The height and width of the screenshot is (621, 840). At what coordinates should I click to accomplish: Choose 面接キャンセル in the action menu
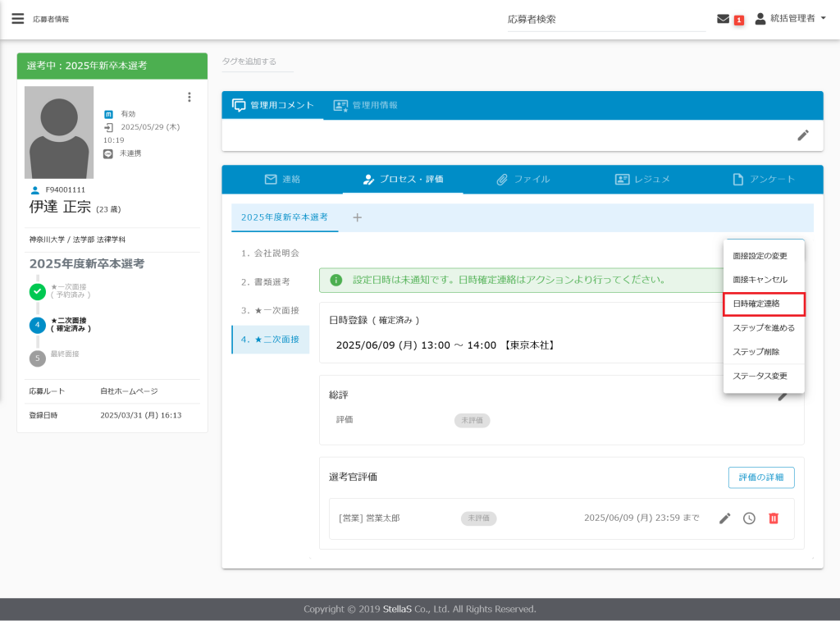point(760,280)
